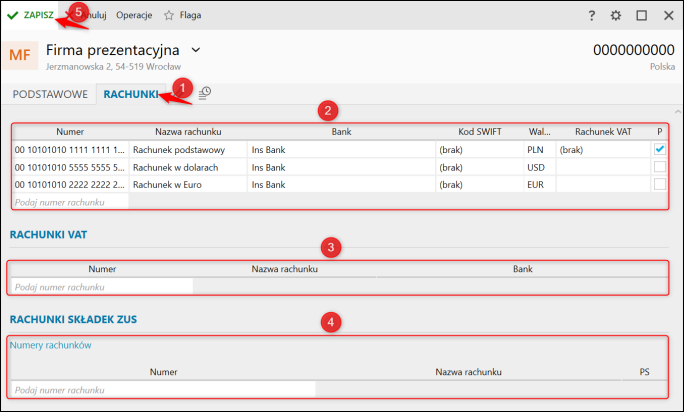Viewport: 684px width, 412px height.
Task: Open the history list icon beside tabs
Action: tap(204, 94)
